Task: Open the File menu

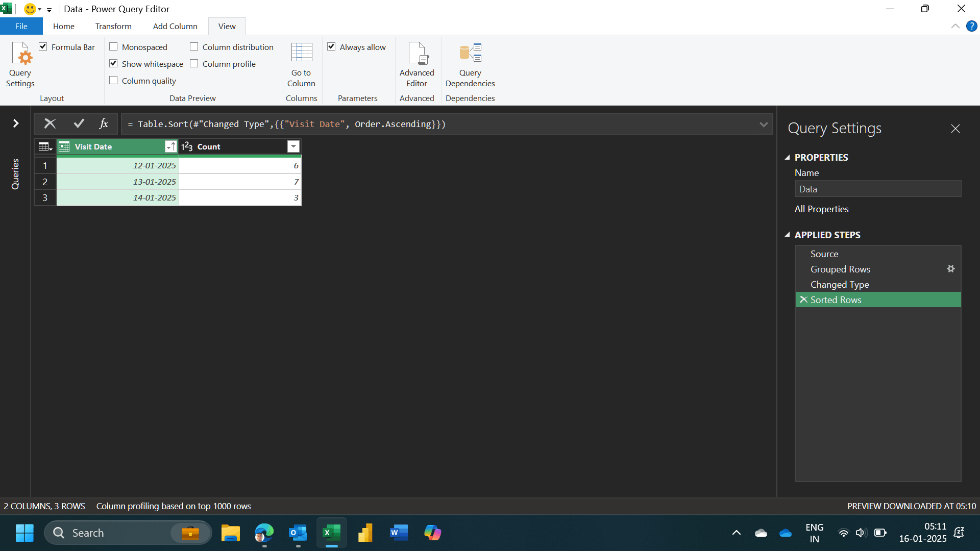Action: (21, 27)
